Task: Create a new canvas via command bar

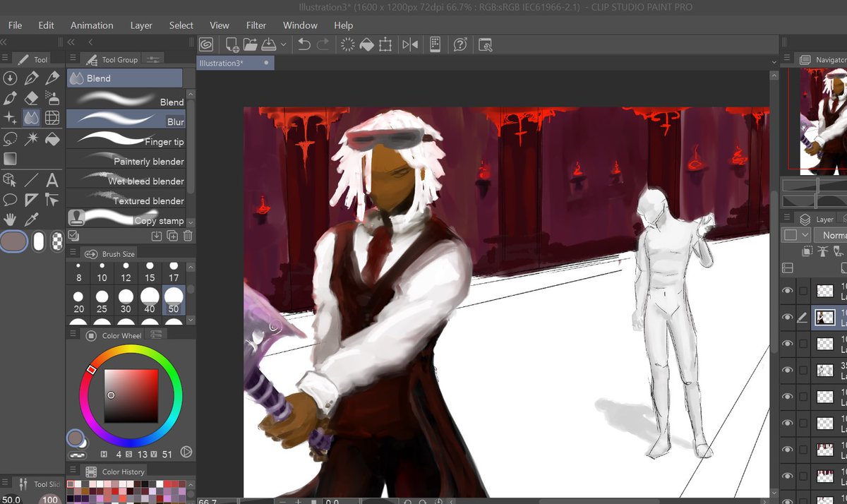Action: (232, 44)
